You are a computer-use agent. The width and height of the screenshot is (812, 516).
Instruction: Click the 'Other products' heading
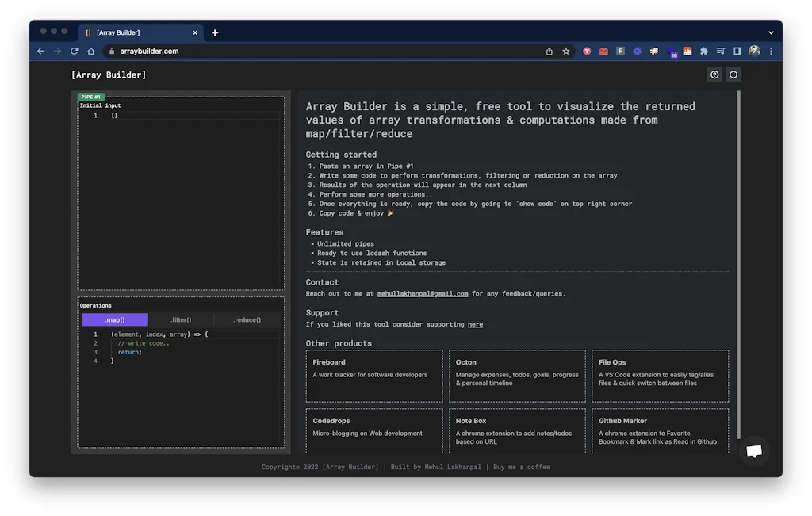tap(339, 344)
